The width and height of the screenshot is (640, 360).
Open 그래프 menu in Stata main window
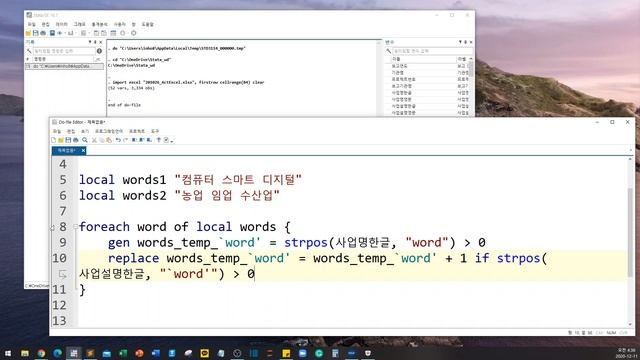pos(79,24)
